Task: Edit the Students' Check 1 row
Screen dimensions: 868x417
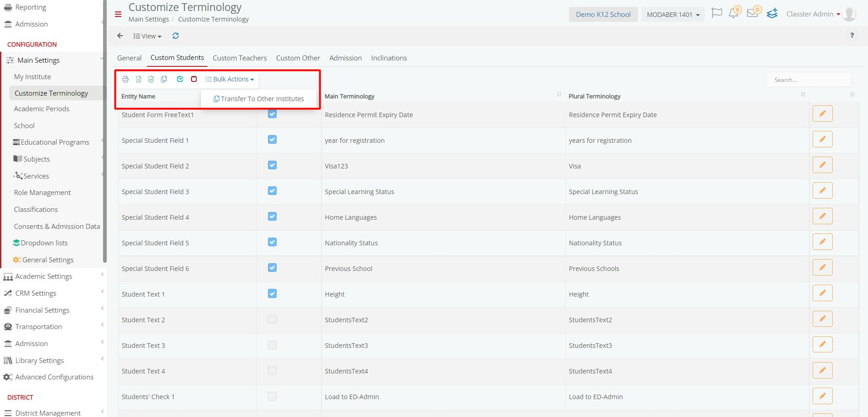Action: [x=823, y=396]
